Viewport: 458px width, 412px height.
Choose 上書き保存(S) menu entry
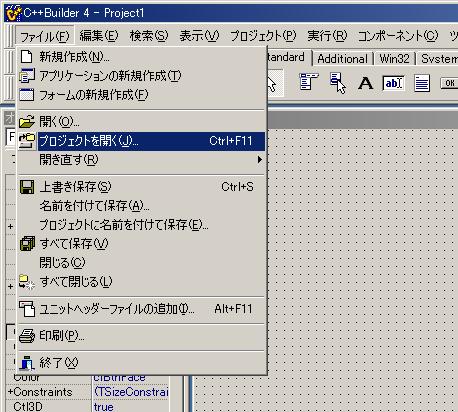141,187
